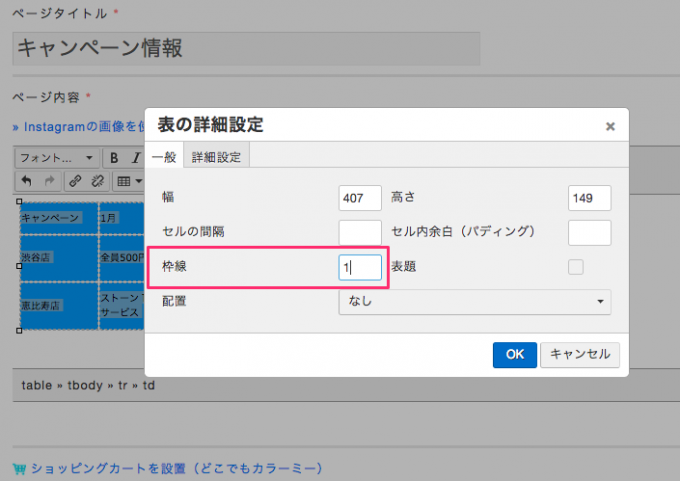Click the 恵比寿店 table cell
Screen dimensions: 680x481
coord(59,305)
